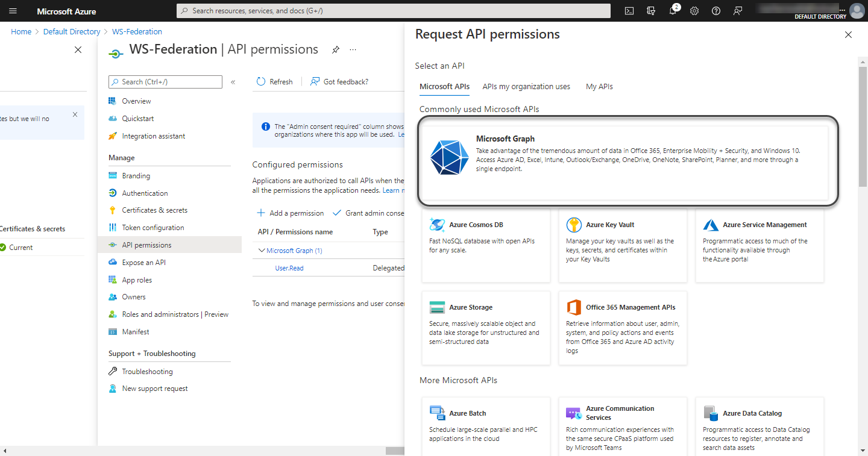The width and height of the screenshot is (868, 456).
Task: Open the User.Read permission link
Action: [x=289, y=268]
